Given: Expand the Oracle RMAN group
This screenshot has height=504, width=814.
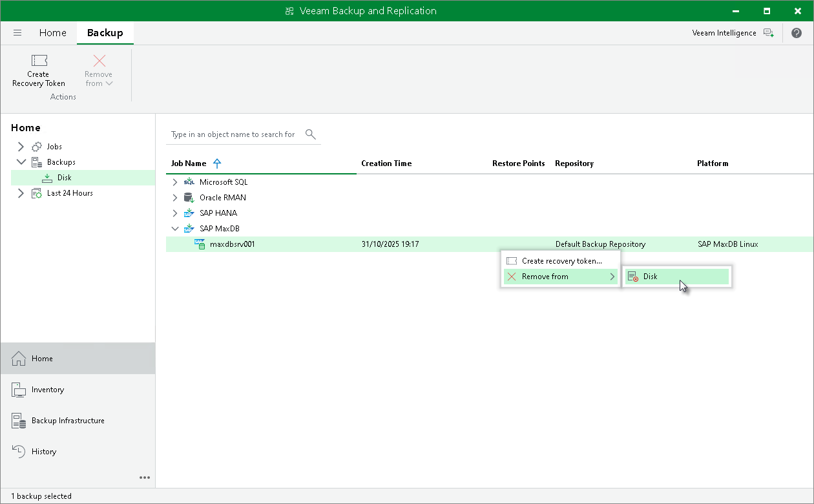Looking at the screenshot, I should 174,198.
